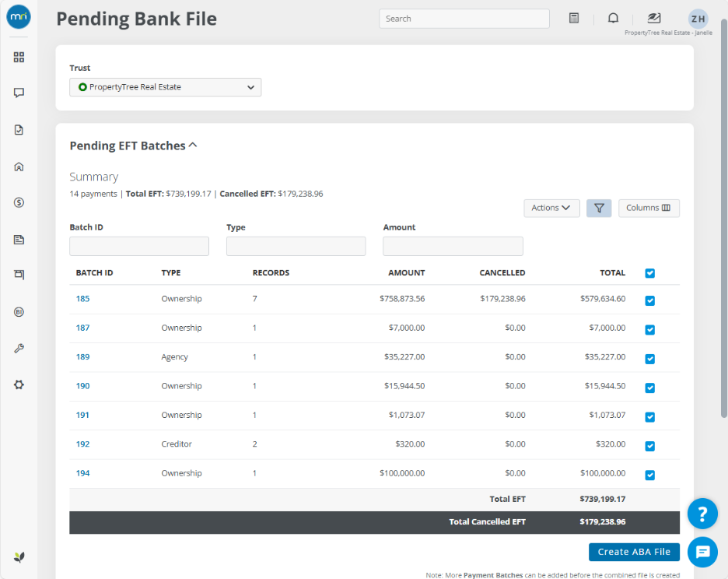Sort by the AMOUNT column header
Image resolution: width=728 pixels, height=579 pixels.
coord(406,273)
